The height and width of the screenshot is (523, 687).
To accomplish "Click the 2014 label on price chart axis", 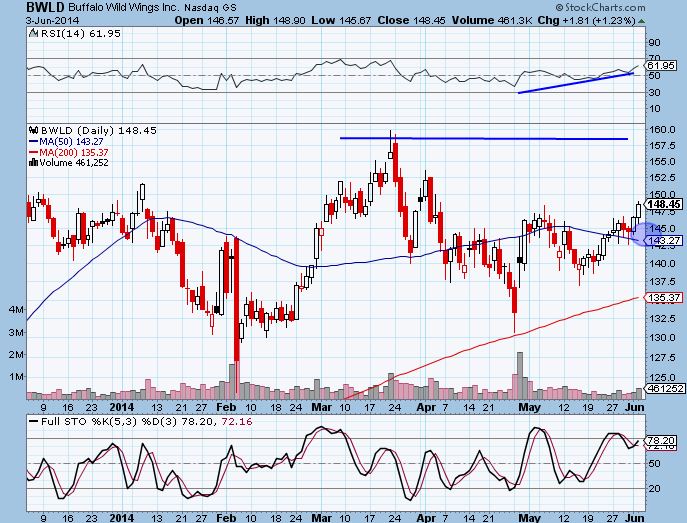I will pyautogui.click(x=121, y=407).
